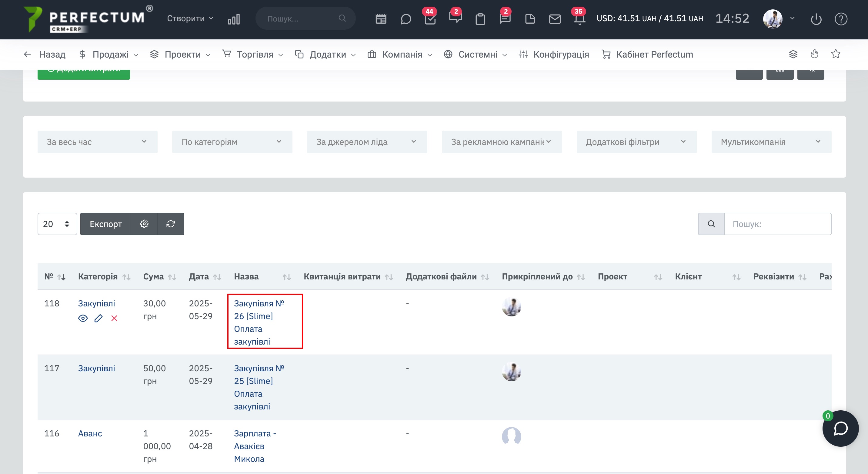The width and height of the screenshot is (868, 474).
Task: Open the Торгівля menu
Action: 253,54
